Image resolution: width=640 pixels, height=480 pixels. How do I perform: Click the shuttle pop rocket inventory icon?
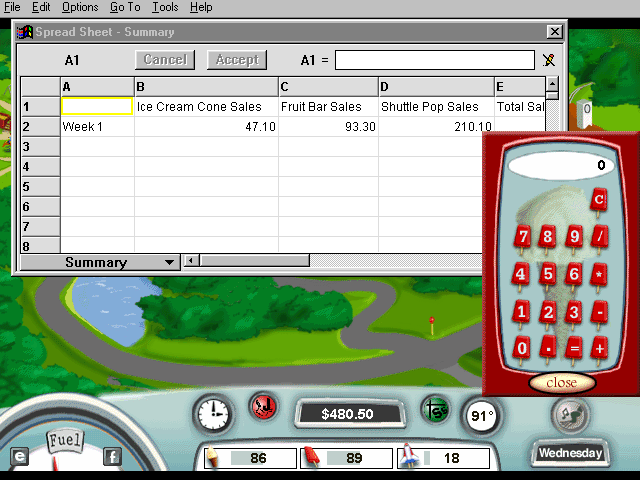409,456
